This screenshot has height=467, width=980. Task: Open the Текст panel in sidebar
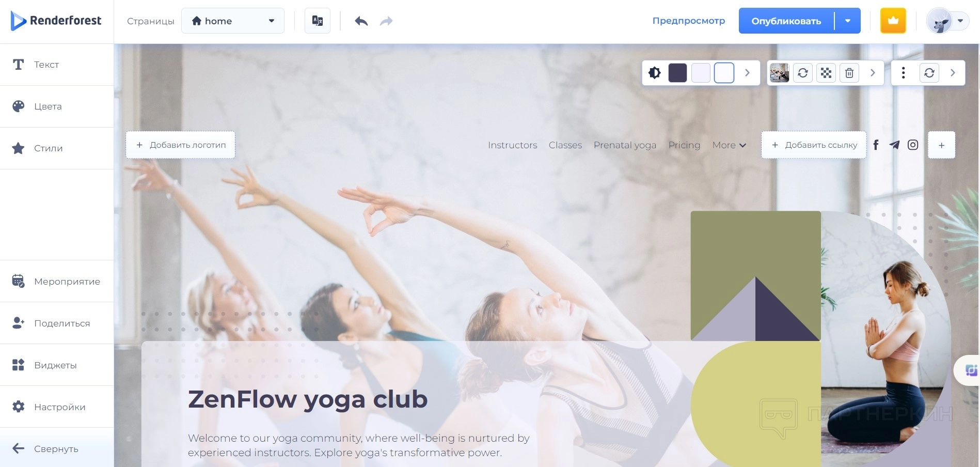[x=57, y=65]
